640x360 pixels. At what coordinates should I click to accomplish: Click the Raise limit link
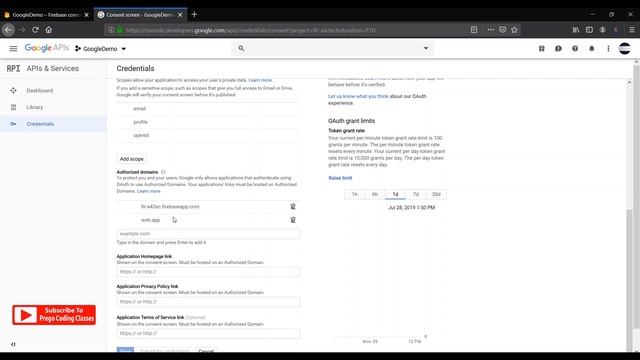340,178
